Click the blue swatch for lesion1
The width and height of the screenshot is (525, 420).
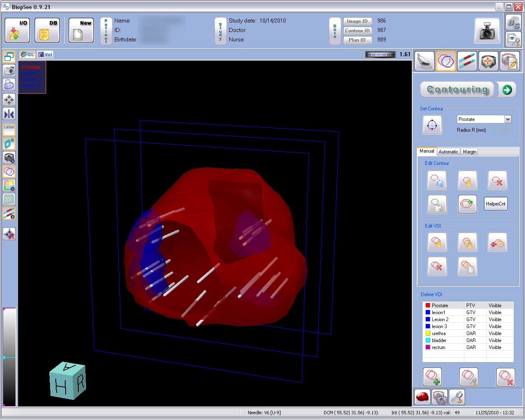(428, 313)
